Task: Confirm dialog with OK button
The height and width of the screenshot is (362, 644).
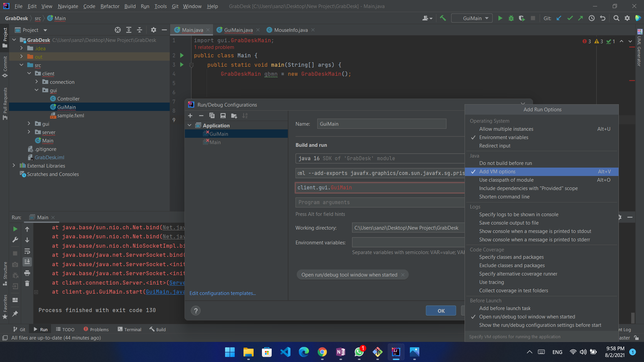Action: click(441, 311)
